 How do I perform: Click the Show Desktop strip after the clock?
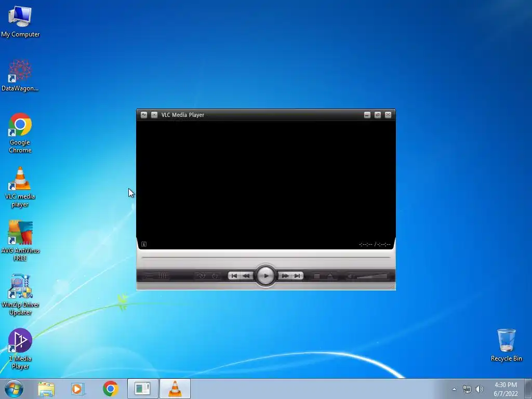point(528,389)
